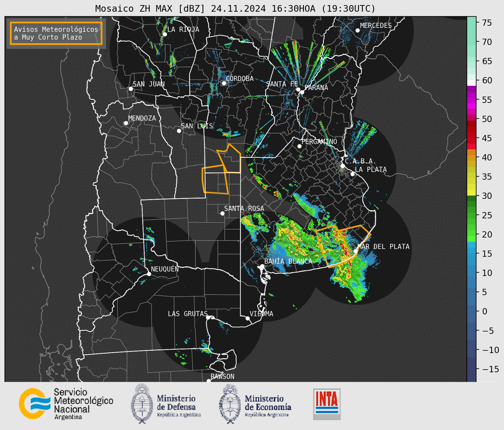Click the scale label −15

click(490, 369)
